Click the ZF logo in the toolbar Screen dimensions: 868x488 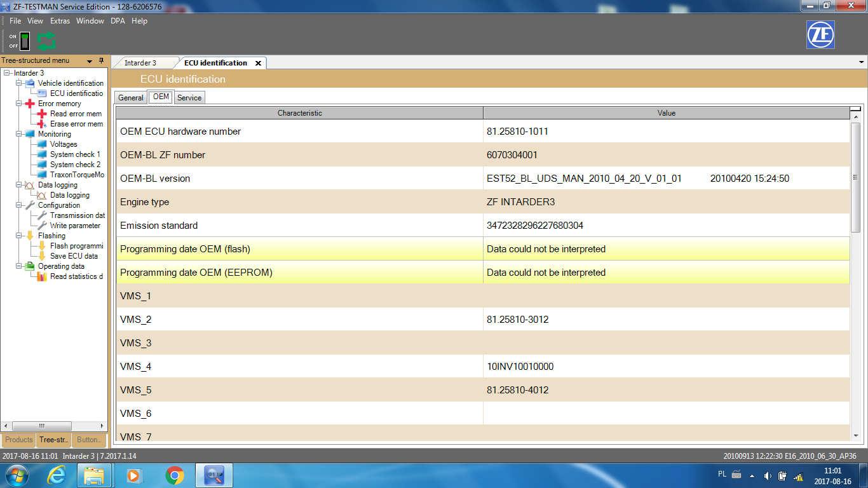(x=820, y=35)
